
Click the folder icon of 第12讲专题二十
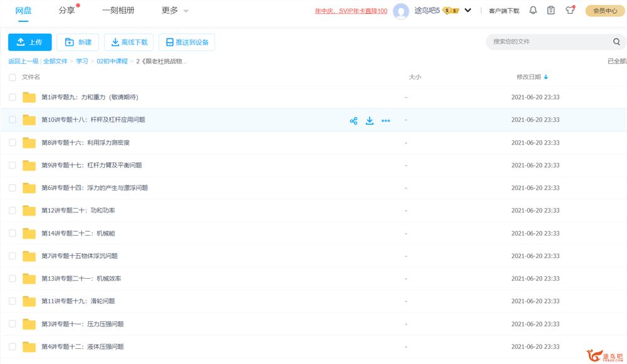tap(29, 211)
